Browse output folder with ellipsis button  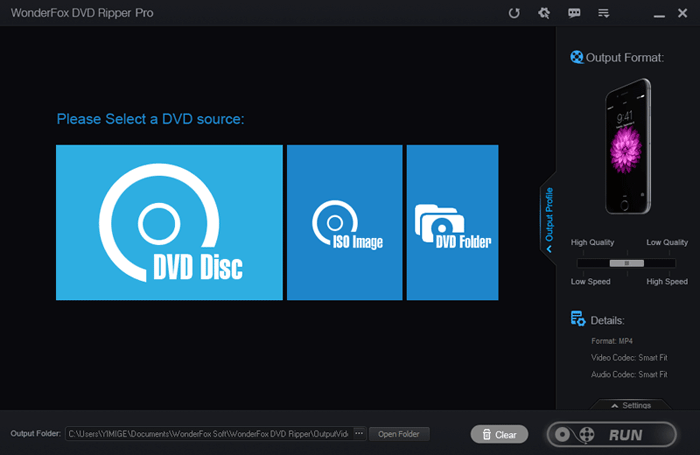(x=359, y=433)
